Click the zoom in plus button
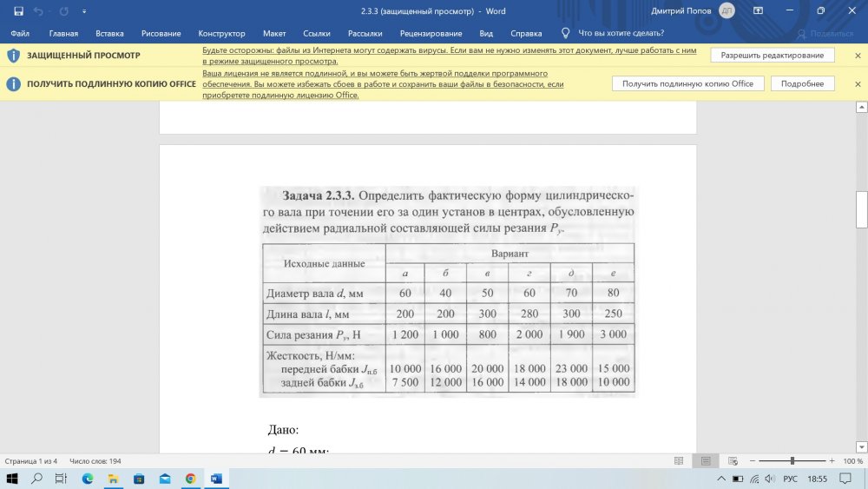 (x=832, y=461)
